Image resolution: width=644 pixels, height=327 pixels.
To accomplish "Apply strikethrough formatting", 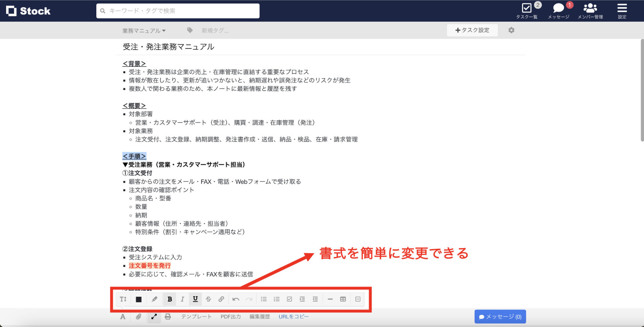I will 209,299.
